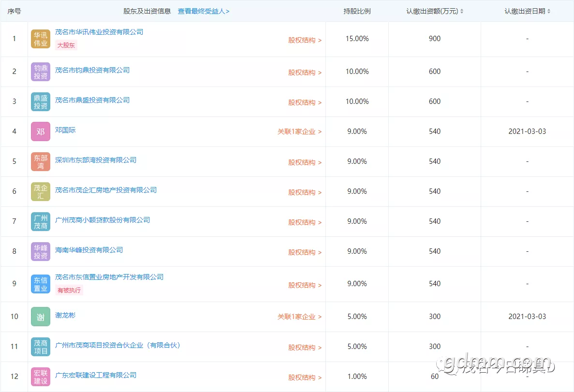Viewport: 574px width, 392px height.
Task: Select the 900 capital contribution cell
Action: [435, 39]
